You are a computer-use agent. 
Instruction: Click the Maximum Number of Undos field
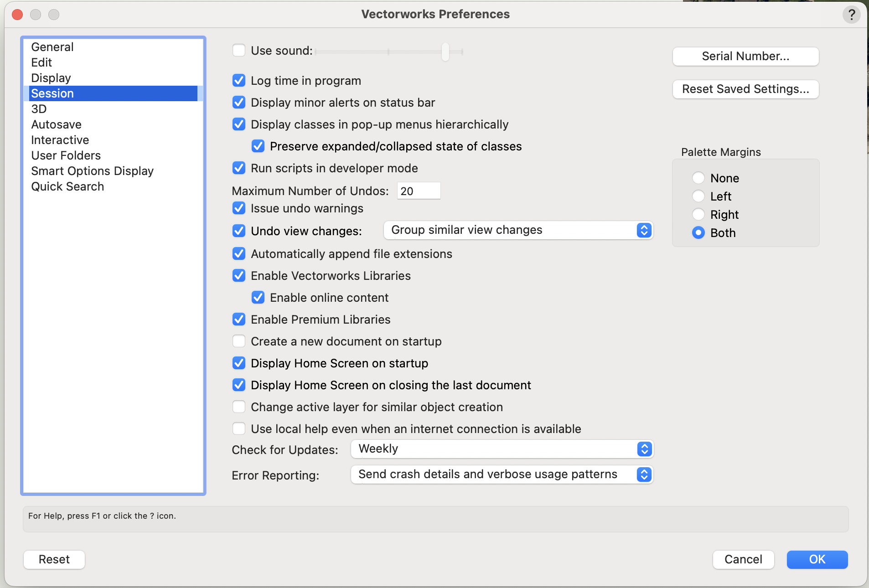418,191
